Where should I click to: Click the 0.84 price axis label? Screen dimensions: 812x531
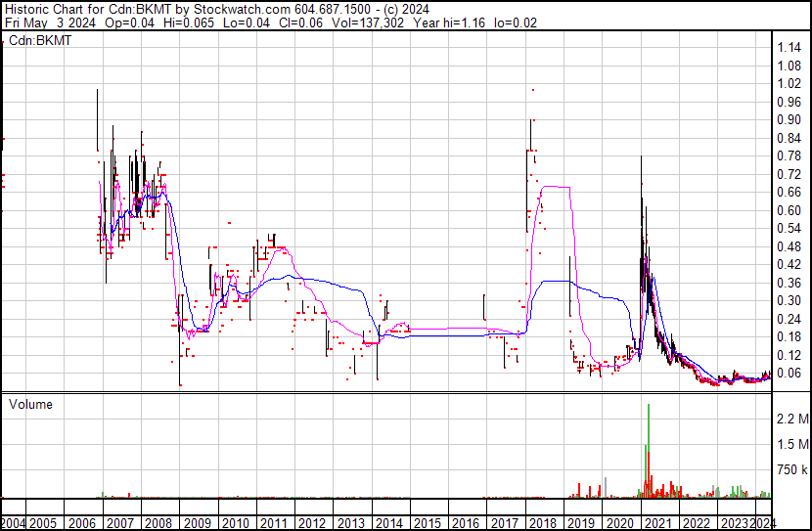coord(789,138)
